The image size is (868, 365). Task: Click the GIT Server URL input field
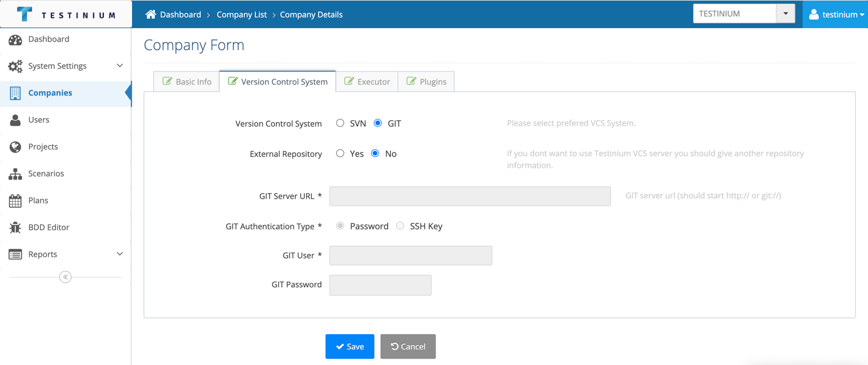(x=470, y=196)
